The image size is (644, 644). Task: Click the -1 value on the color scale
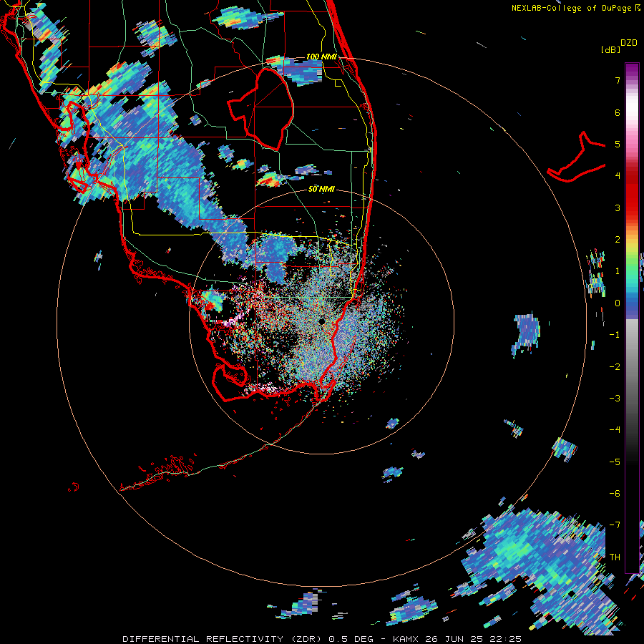click(615, 335)
